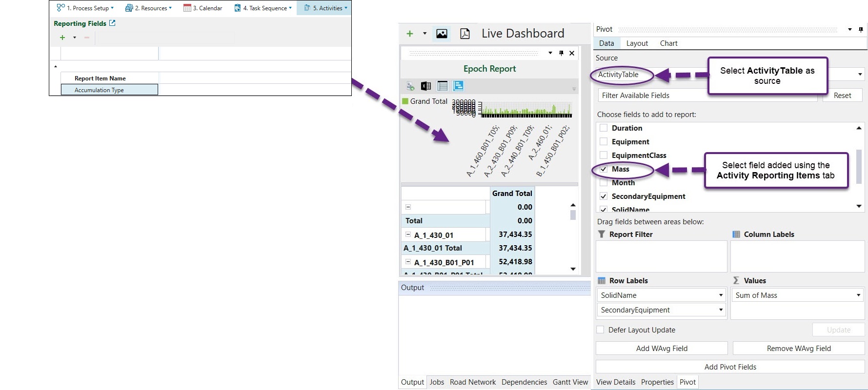This screenshot has height=390, width=868.
Task: Switch to the Layout tab
Action: click(637, 43)
